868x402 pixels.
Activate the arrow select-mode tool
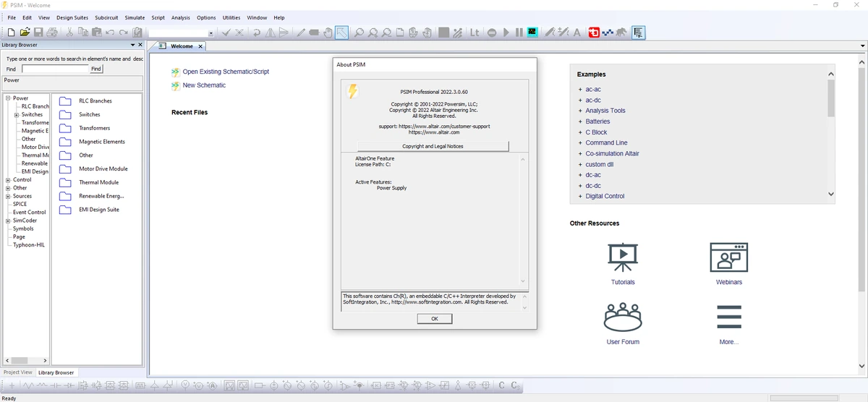tap(341, 33)
